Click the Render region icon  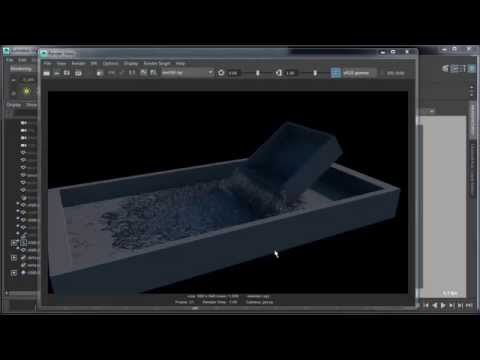57,73
